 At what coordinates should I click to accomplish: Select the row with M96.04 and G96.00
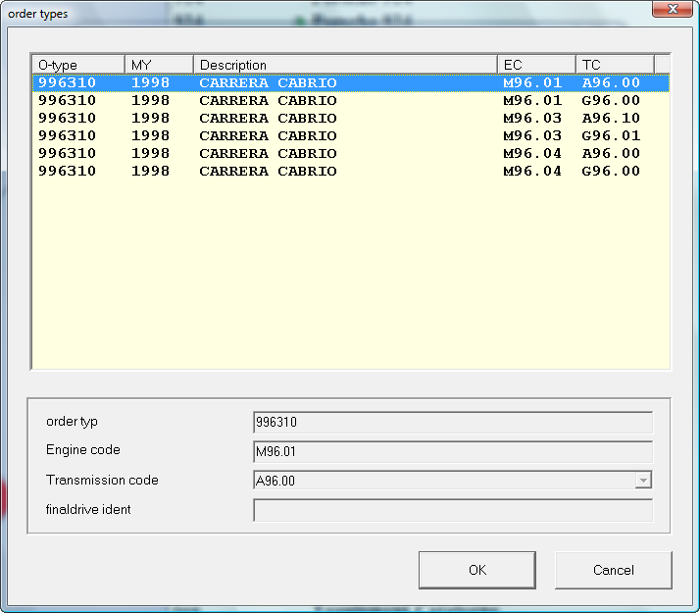(x=350, y=171)
